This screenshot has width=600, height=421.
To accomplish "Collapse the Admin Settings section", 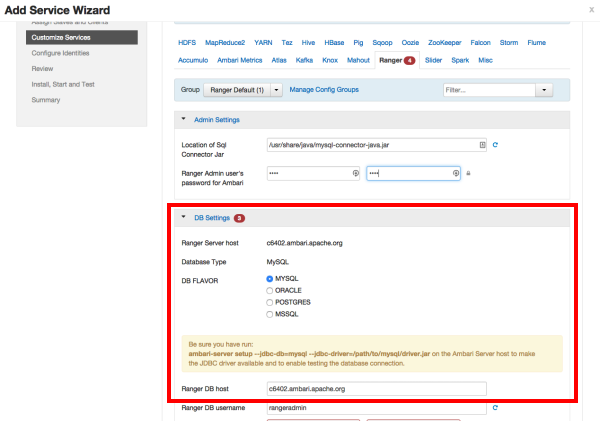I will coord(184,120).
